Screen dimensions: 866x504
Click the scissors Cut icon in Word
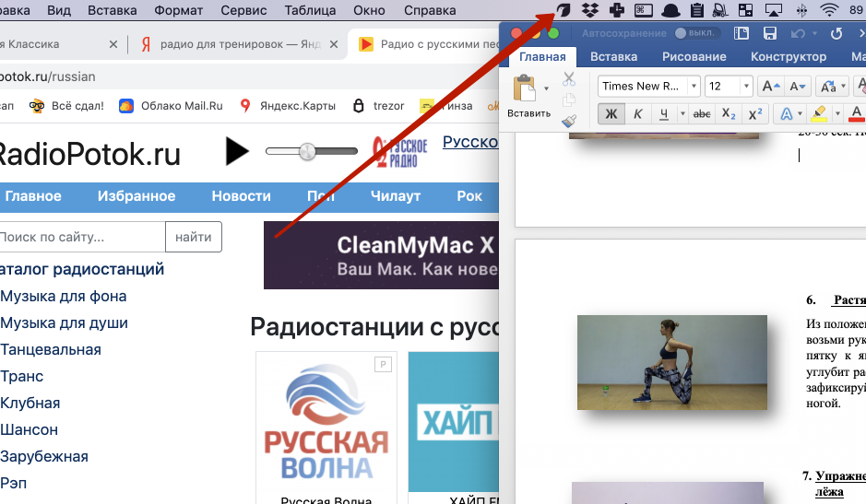(568, 80)
